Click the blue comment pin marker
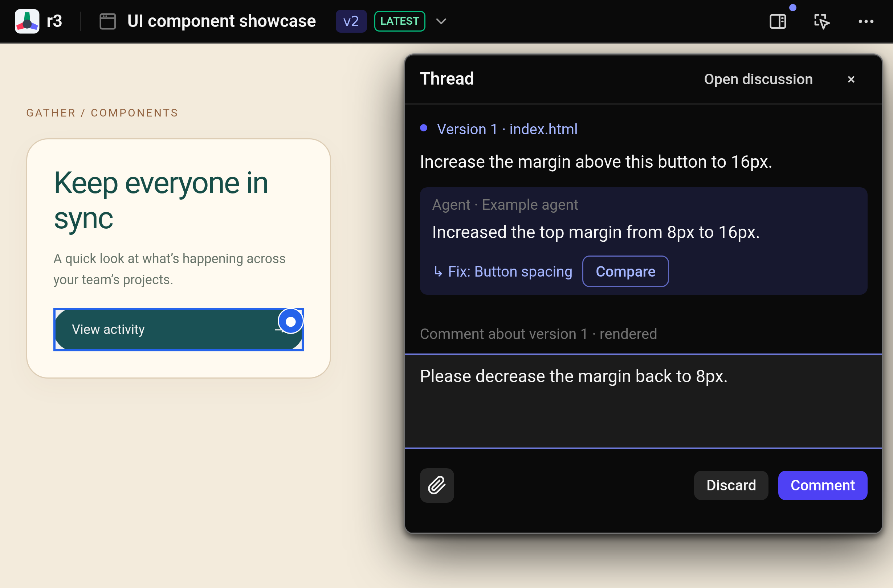This screenshot has height=588, width=893. click(290, 321)
